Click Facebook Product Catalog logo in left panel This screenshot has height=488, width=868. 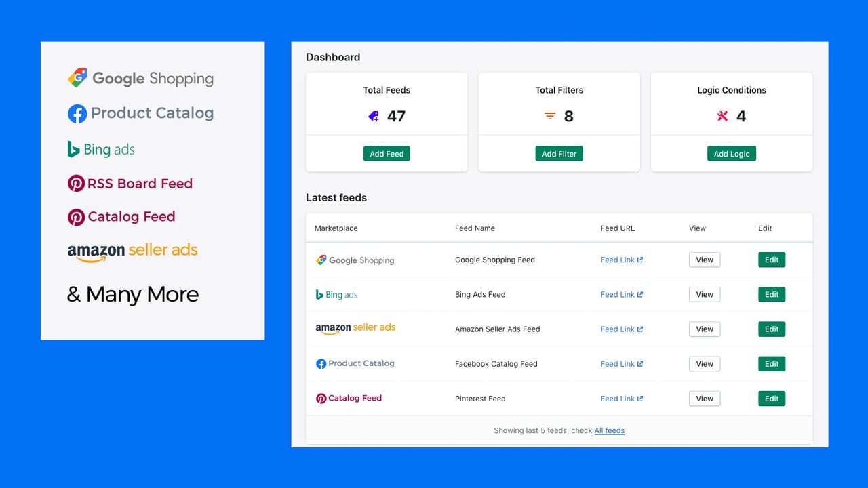point(140,113)
